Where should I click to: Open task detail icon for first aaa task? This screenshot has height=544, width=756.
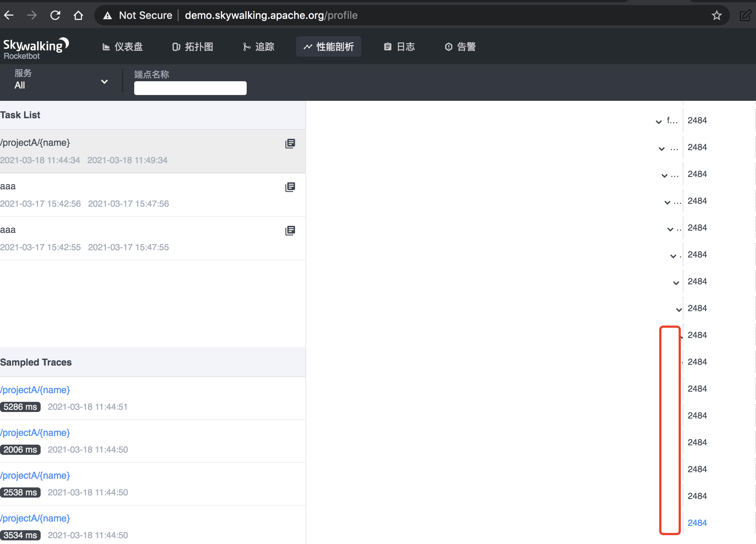[x=290, y=187]
